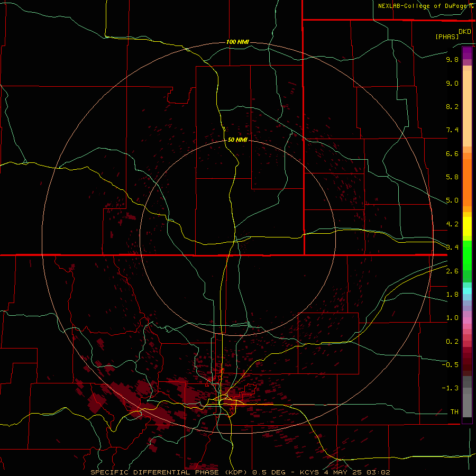Click the 0.2 legend label
This screenshot has height=476, width=476.
point(452,342)
